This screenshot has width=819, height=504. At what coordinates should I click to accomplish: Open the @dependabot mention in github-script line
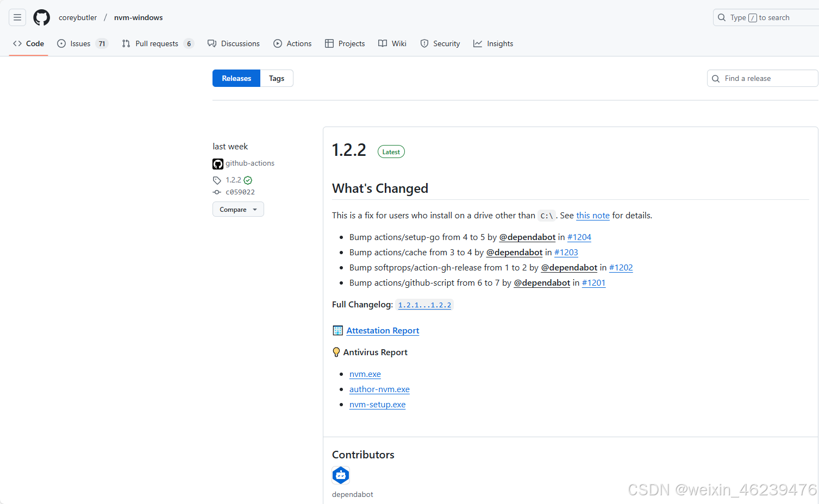542,283
